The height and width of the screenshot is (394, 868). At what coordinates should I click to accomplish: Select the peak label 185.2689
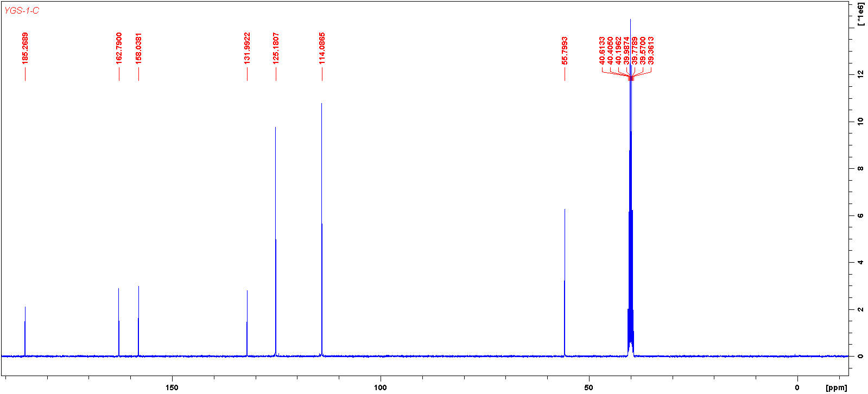pos(25,48)
